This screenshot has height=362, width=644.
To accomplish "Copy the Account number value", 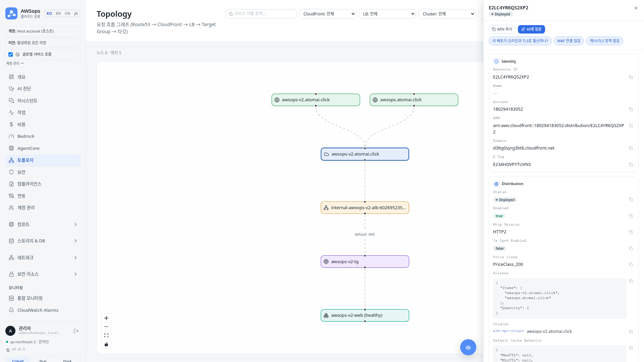I will pyautogui.click(x=631, y=109).
